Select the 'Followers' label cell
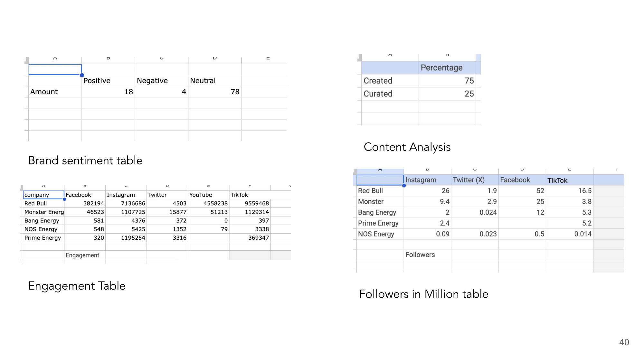Screen dimensions: 644x362 click(427, 255)
